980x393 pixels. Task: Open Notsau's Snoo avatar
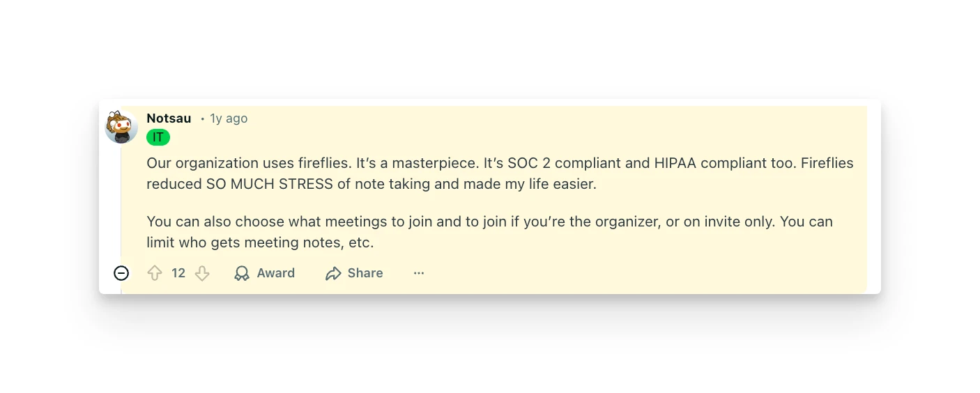121,128
